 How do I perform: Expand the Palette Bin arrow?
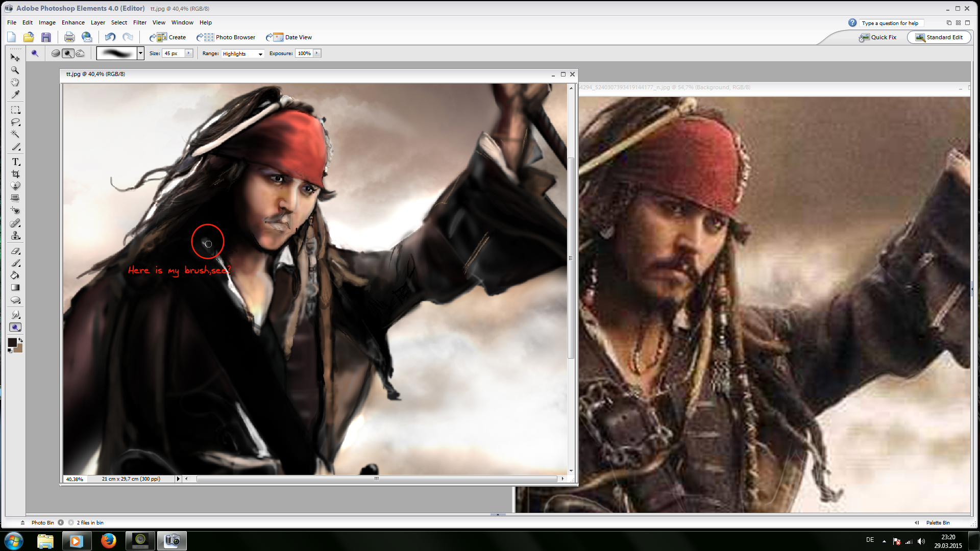pos(917,522)
